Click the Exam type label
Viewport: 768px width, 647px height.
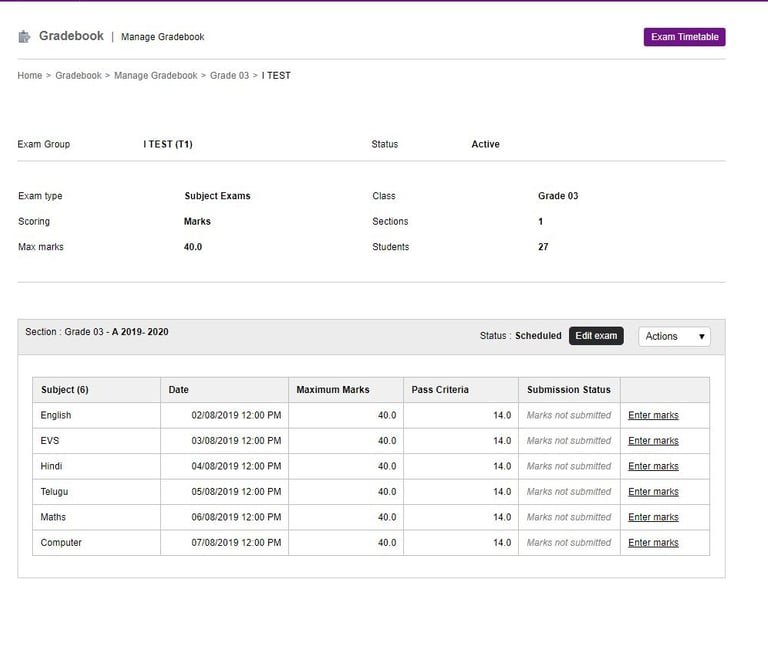(x=40, y=196)
